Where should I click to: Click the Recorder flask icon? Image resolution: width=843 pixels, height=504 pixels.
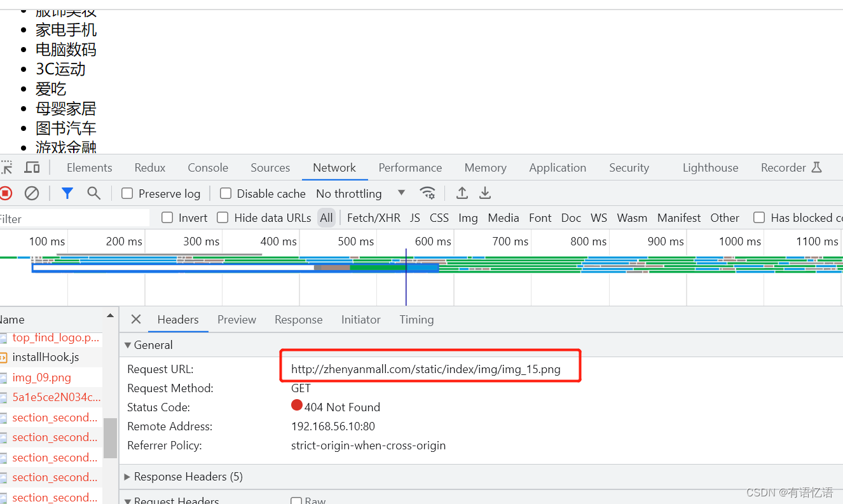817,167
